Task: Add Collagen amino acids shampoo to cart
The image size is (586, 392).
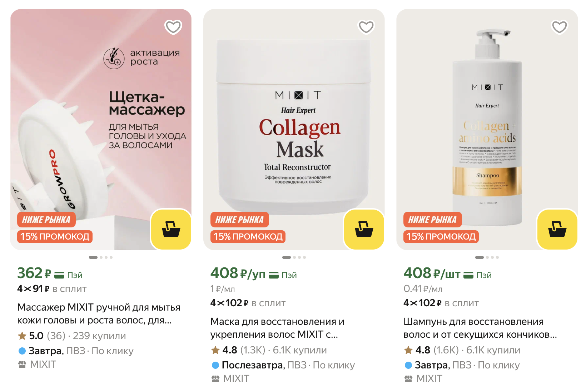Action: (x=557, y=229)
